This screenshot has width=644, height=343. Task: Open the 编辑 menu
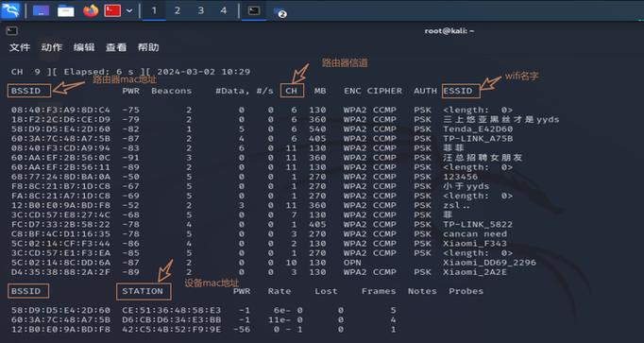84,47
